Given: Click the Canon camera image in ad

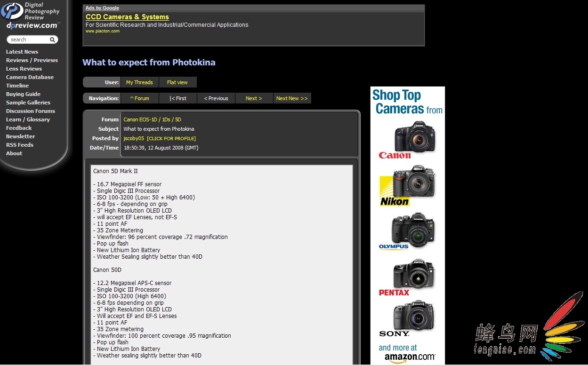Looking at the screenshot, I should click(414, 136).
